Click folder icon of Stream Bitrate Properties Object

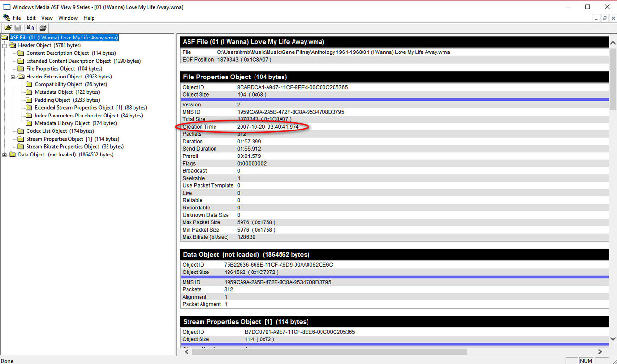(21, 147)
